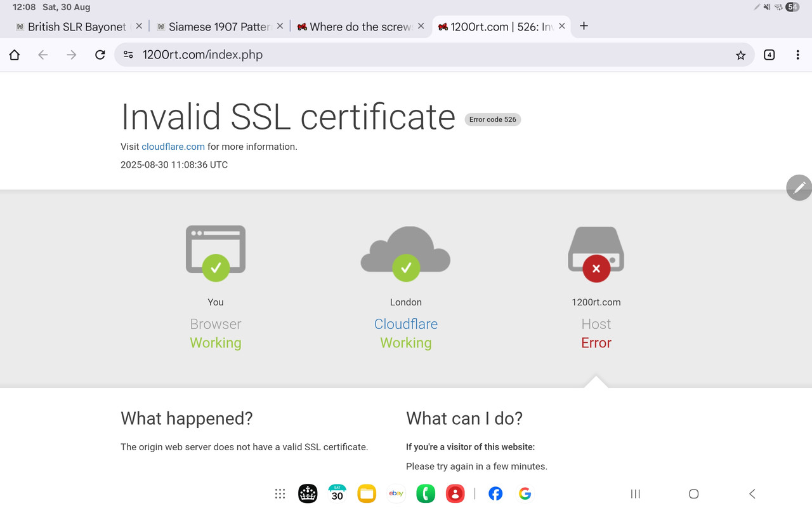The width and height of the screenshot is (812, 508).
Task: Launch Facebook from the taskbar
Action: coord(495,493)
